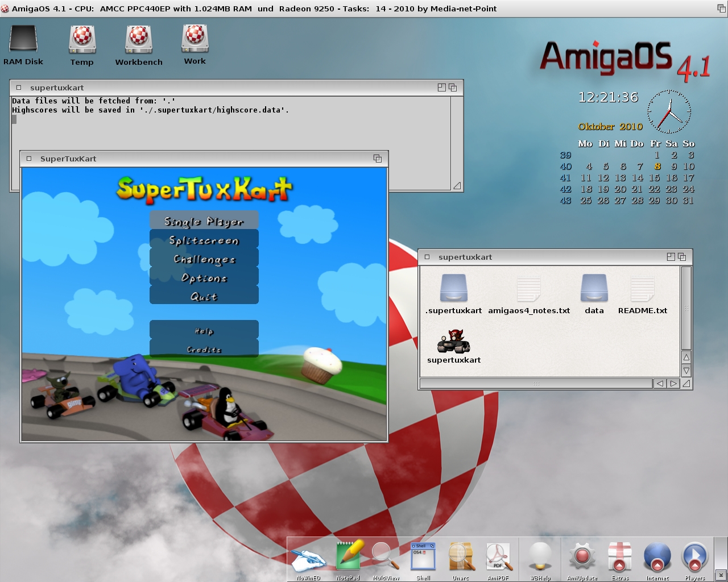Collapse the dock with its arrow button
The height and width of the screenshot is (582, 728).
click(x=721, y=575)
